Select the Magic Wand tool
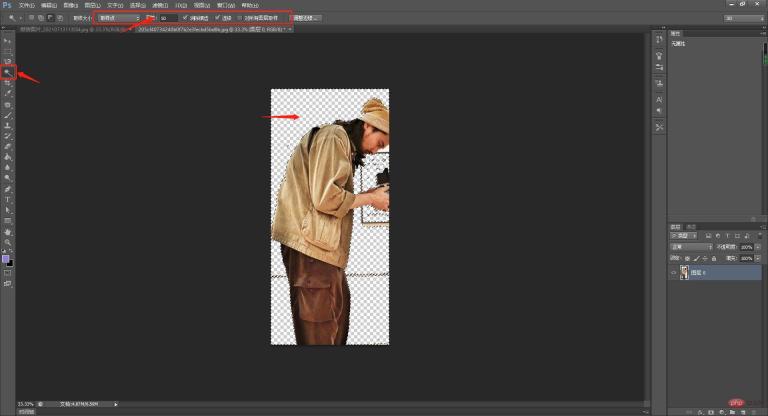The image size is (768, 416). (x=7, y=73)
